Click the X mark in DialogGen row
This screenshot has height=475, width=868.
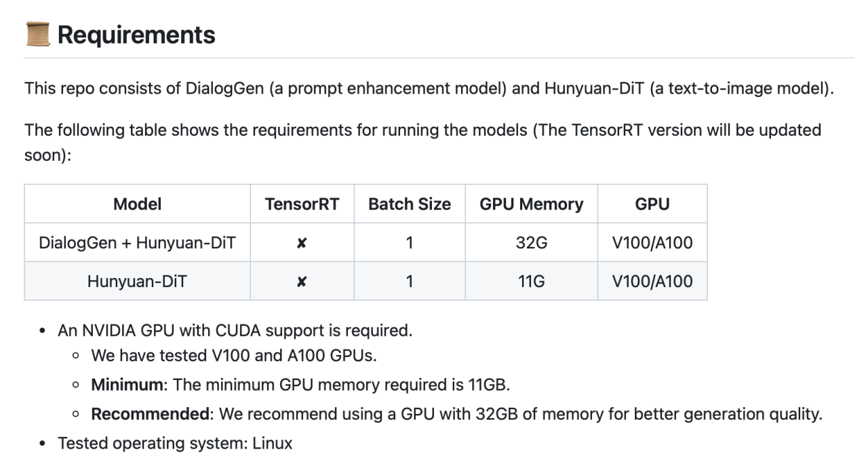click(302, 243)
